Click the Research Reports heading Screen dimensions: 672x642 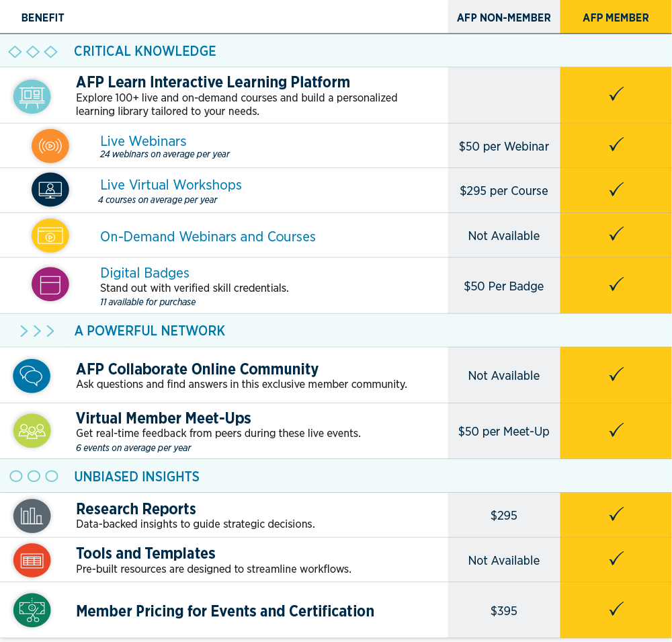click(136, 509)
